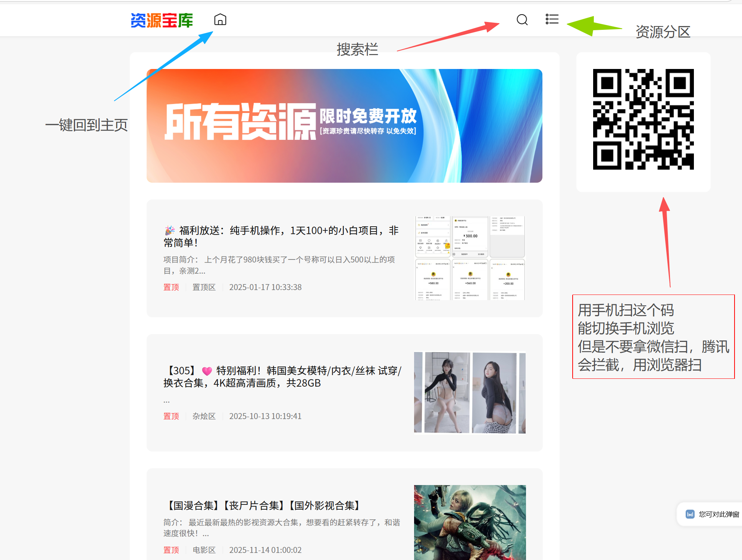Screen dimensions: 742x560
Task: Click the movie poster thumbnail
Action: (470, 522)
